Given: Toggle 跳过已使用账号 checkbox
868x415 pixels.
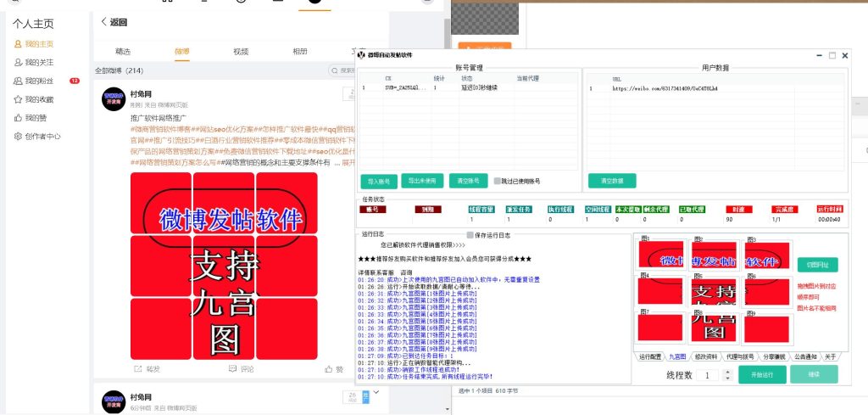Looking at the screenshot, I should pyautogui.click(x=497, y=181).
